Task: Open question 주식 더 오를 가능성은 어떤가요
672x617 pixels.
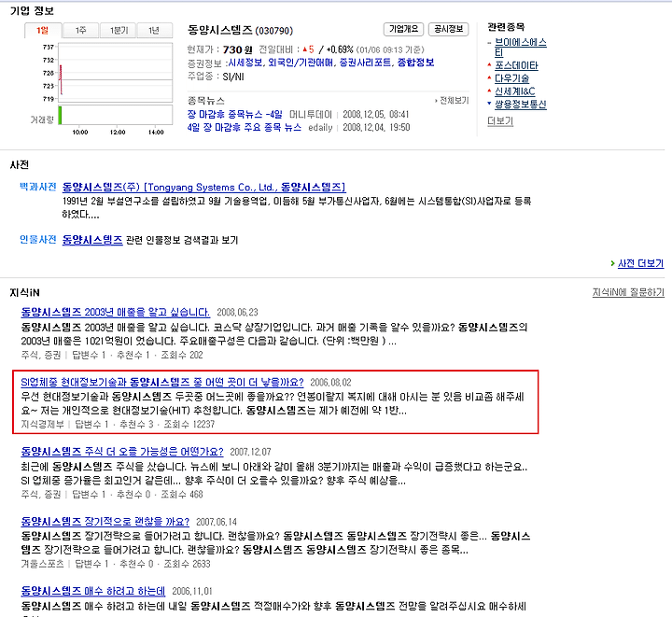Action: tap(122, 452)
